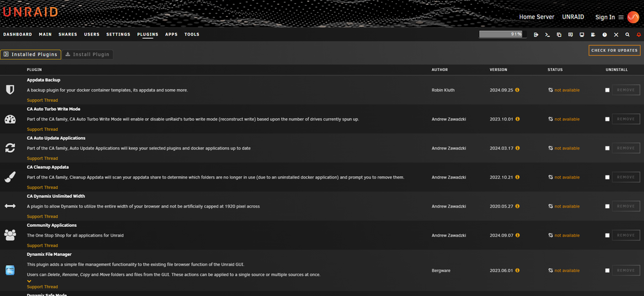The height and width of the screenshot is (296, 644).
Task: Click the Appdata Backup shield icon
Action: [10, 90]
